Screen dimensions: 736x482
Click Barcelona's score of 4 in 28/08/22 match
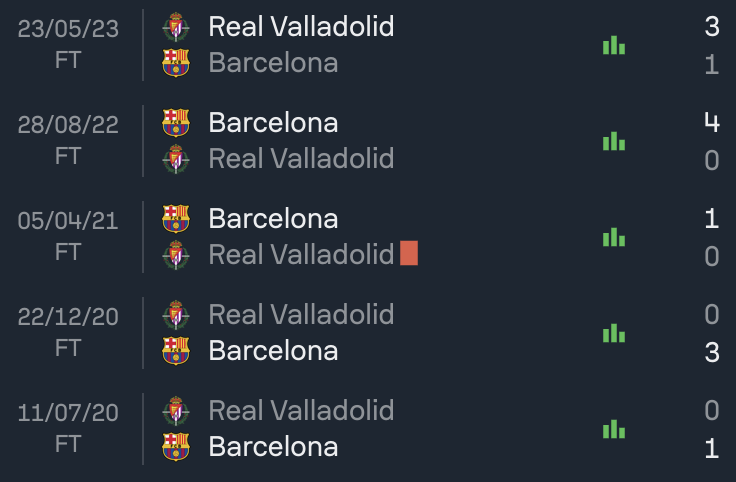(x=712, y=122)
